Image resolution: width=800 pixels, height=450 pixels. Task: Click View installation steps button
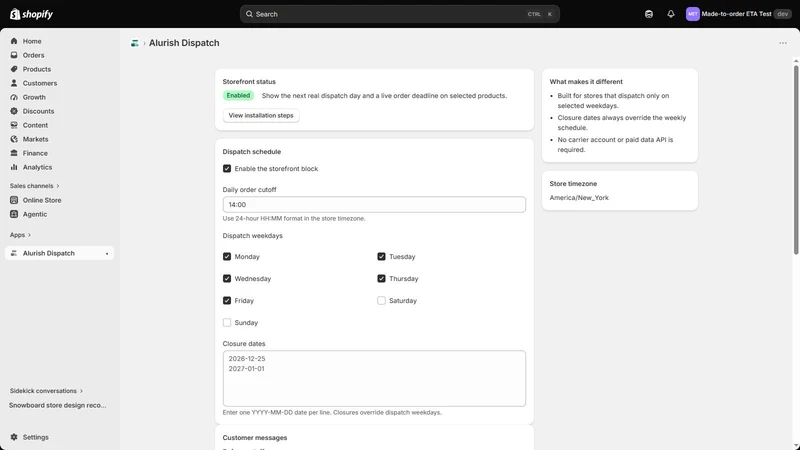tap(261, 115)
